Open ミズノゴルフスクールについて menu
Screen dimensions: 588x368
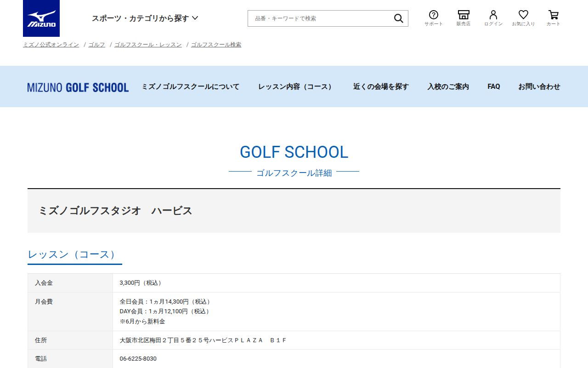[x=191, y=86]
